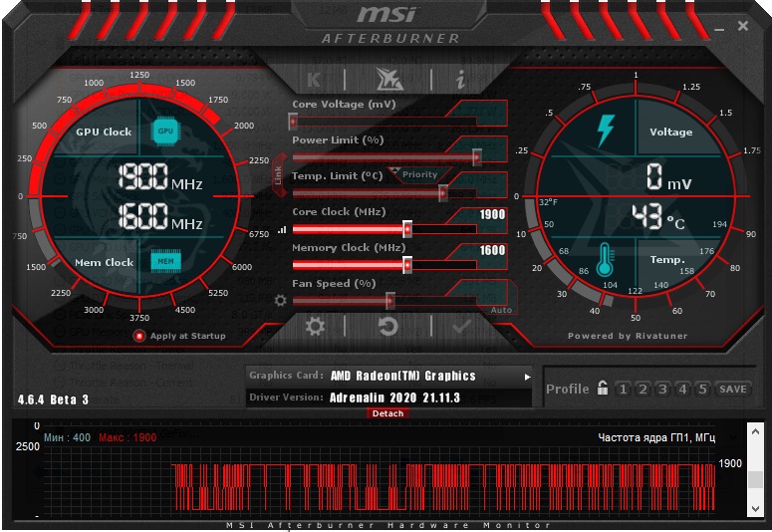Click the Core Clock slider handle
The width and height of the screenshot is (772, 532).
tap(407, 229)
